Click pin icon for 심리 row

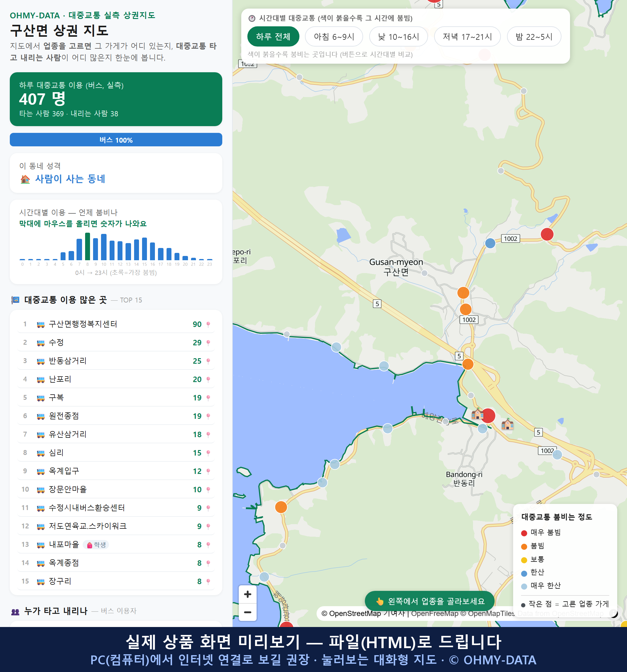pos(208,452)
